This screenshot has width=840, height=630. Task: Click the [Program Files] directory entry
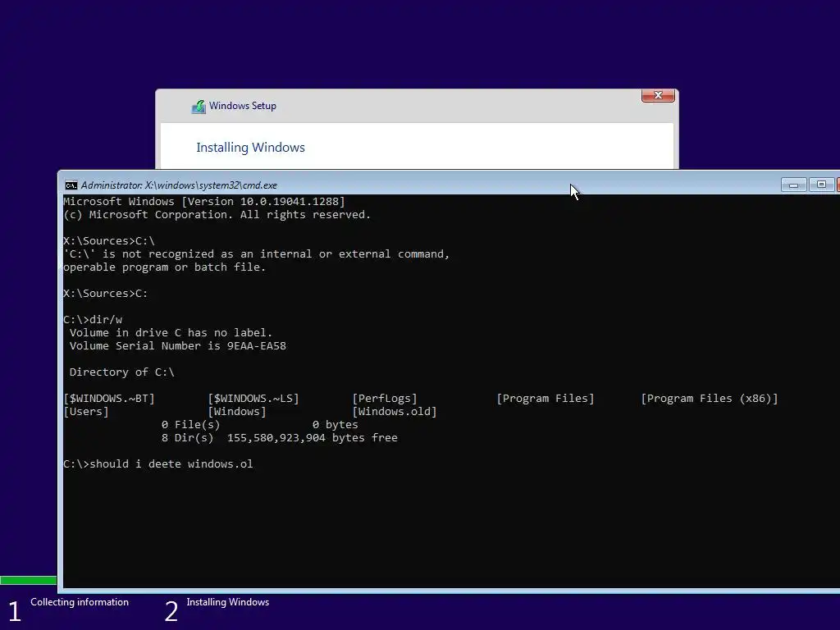546,399
